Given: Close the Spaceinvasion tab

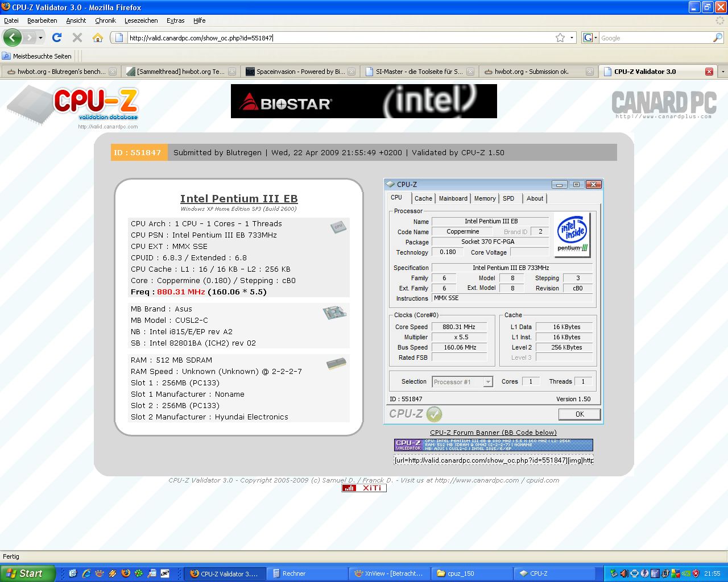Looking at the screenshot, I should 351,72.
